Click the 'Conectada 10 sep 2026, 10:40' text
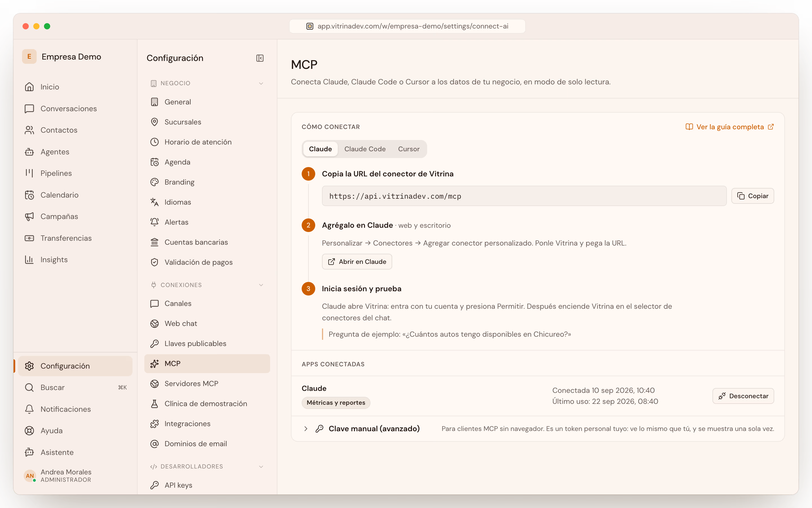 (x=603, y=390)
